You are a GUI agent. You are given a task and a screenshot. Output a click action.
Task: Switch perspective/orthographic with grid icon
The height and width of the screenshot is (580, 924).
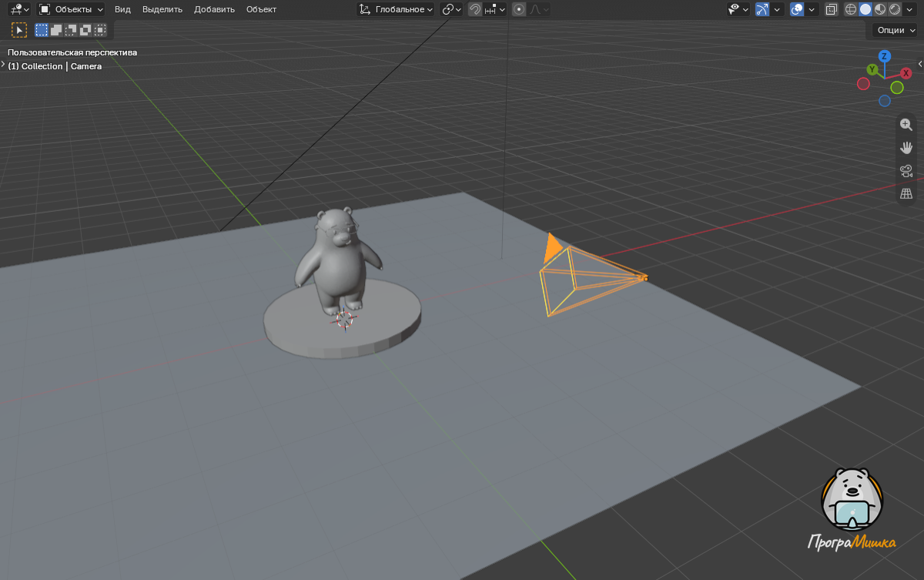point(906,194)
